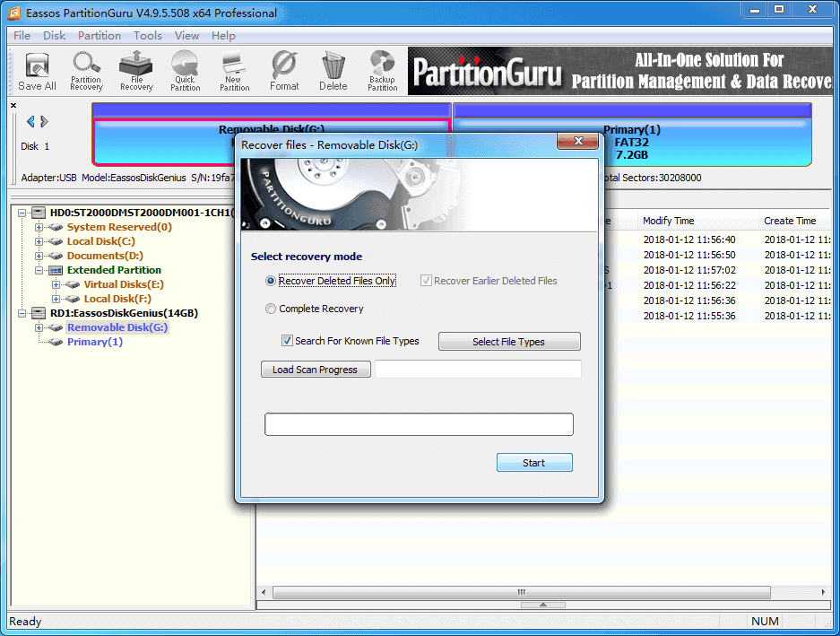Expand the Documents(D:) tree node
The height and width of the screenshot is (636, 840).
pyautogui.click(x=39, y=257)
